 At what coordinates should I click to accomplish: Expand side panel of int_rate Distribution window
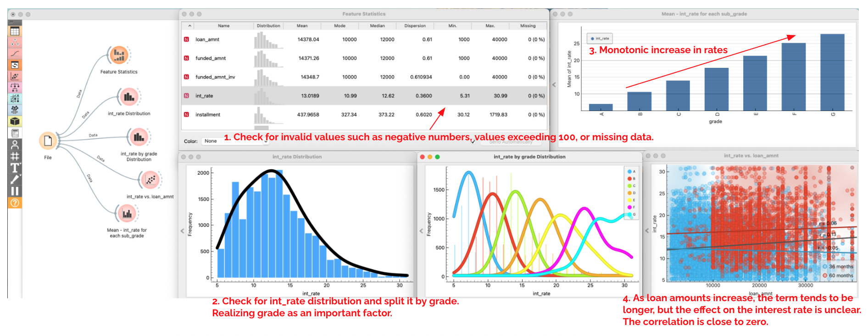(x=182, y=231)
